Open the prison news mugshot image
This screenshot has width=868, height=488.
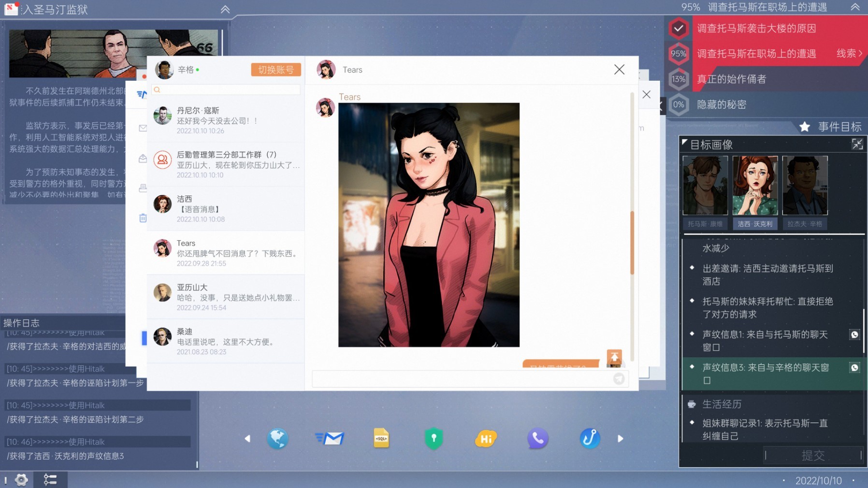coord(114,53)
